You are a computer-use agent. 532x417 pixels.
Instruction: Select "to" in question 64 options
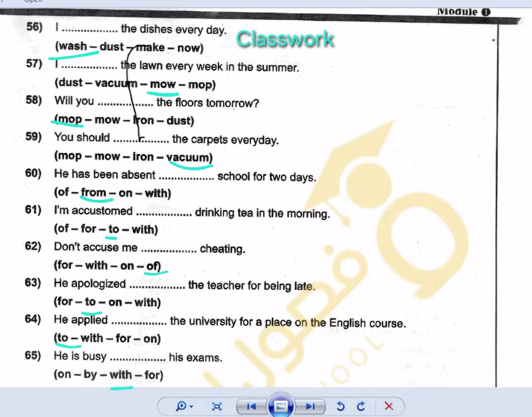pos(63,338)
